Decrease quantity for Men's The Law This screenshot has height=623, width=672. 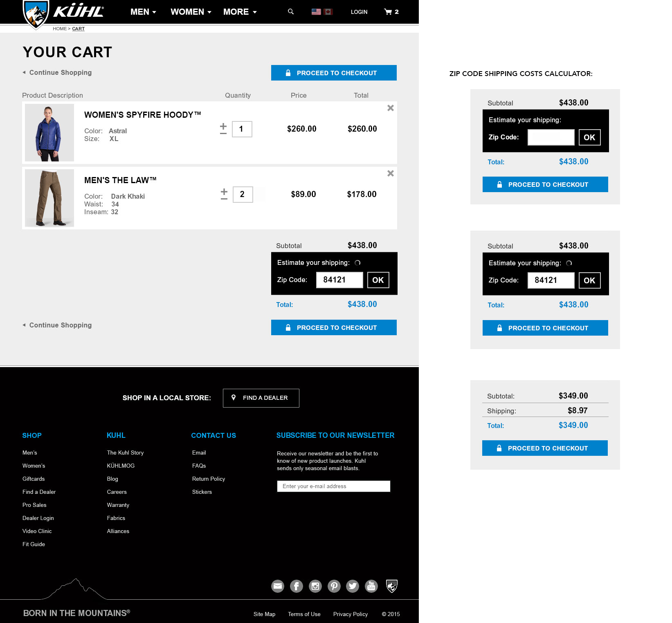point(224,199)
